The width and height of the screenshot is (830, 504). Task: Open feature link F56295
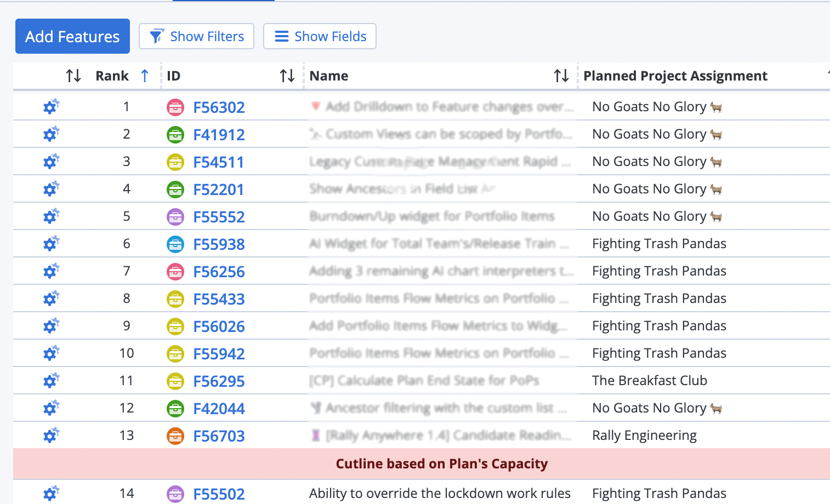pyautogui.click(x=219, y=381)
